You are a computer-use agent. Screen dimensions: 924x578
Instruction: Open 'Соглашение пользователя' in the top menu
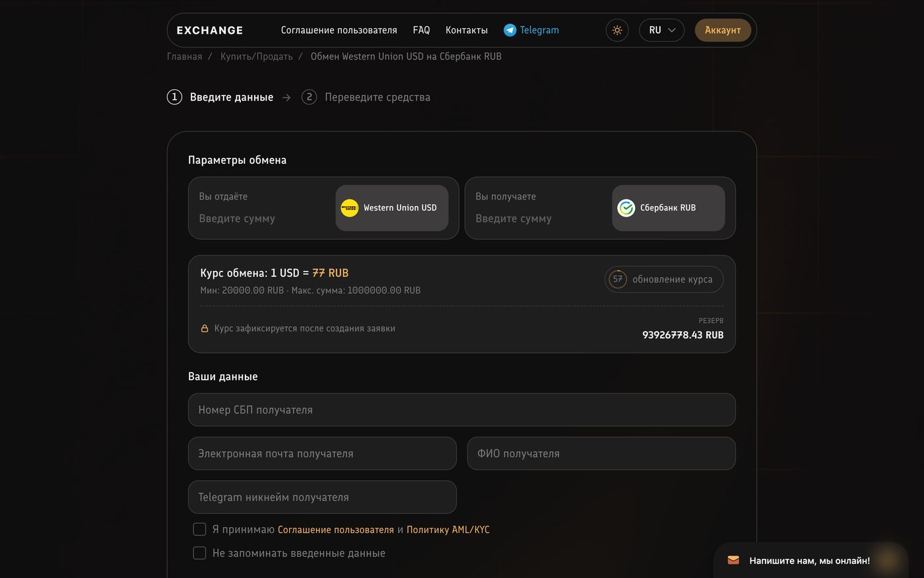coord(339,30)
